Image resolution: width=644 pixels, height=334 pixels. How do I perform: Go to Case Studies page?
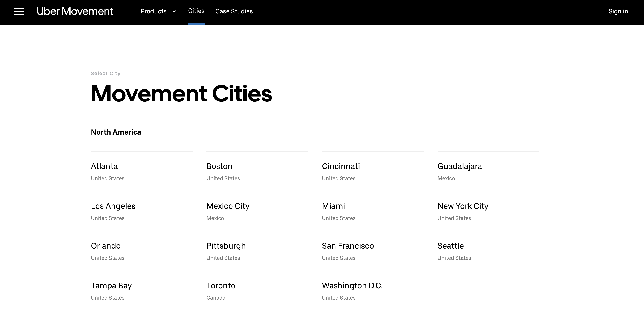[234, 11]
